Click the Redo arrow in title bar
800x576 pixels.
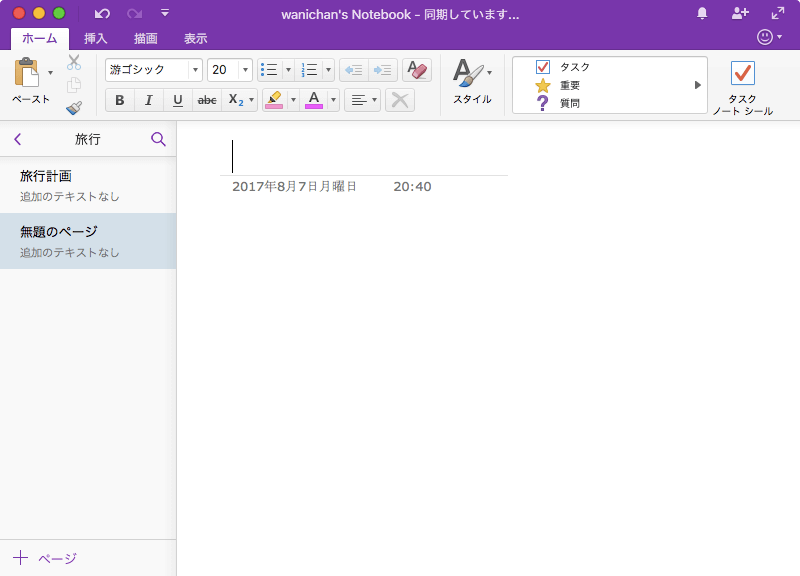(x=135, y=14)
